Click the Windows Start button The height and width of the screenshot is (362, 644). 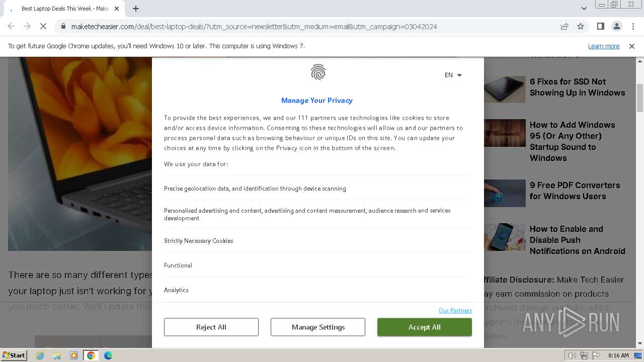(14, 355)
